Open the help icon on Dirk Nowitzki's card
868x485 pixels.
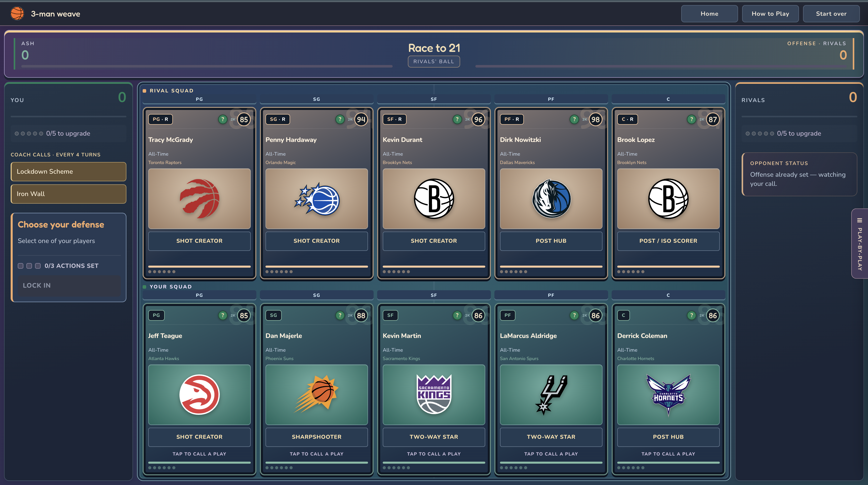(574, 119)
